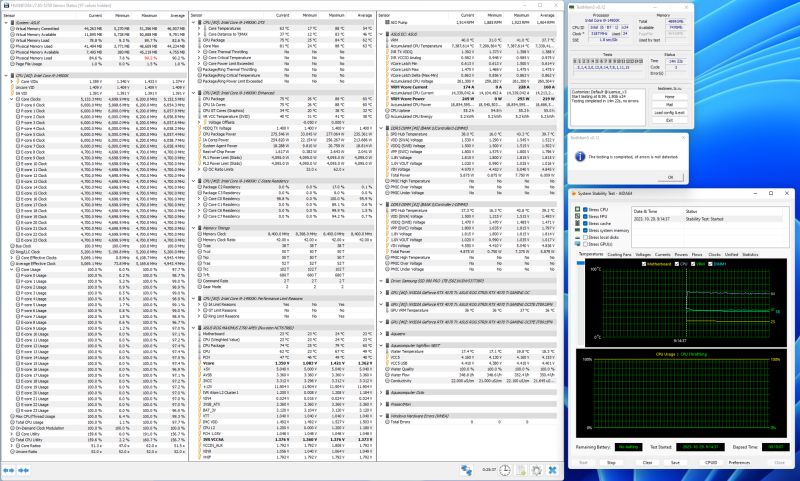
Task: Click OK in the TestMem5 completion dialog
Action: pyautogui.click(x=670, y=177)
